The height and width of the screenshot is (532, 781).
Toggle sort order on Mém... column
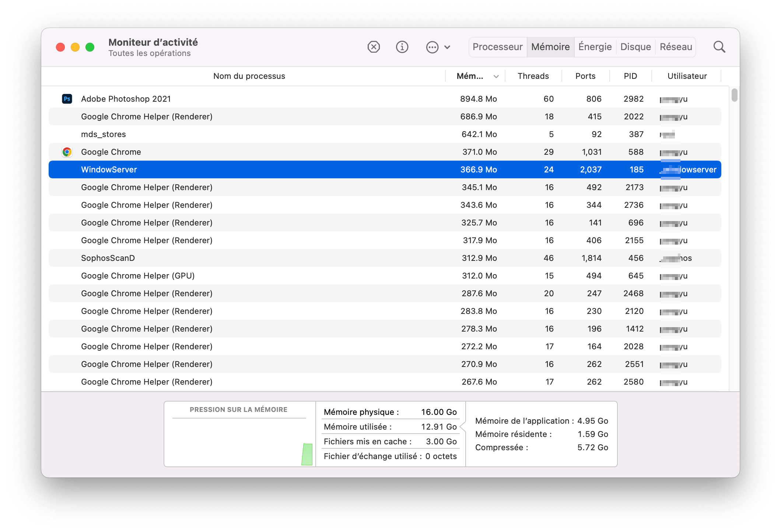pyautogui.click(x=475, y=76)
